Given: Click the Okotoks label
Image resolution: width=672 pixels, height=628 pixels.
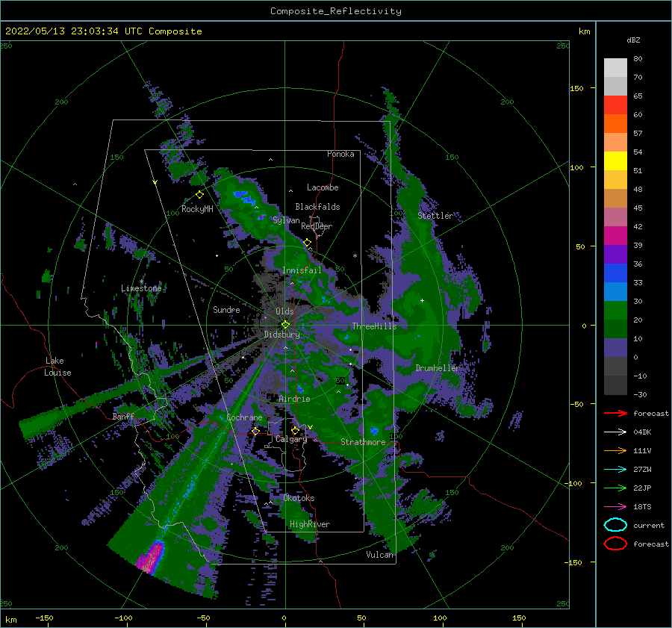Looking at the screenshot, I should tap(299, 498).
